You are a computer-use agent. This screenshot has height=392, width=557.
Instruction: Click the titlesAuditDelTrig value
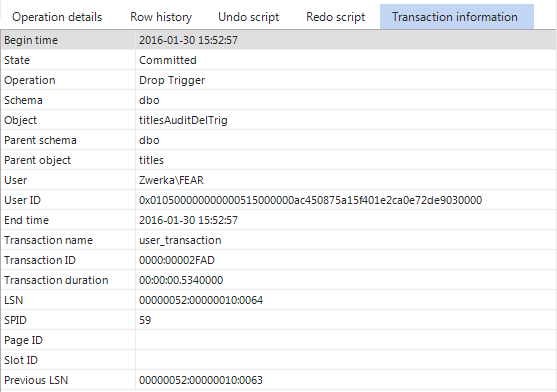tap(183, 120)
